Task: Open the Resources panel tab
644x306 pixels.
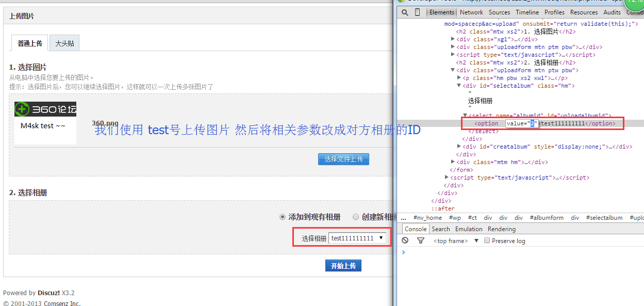Action: pos(584,12)
